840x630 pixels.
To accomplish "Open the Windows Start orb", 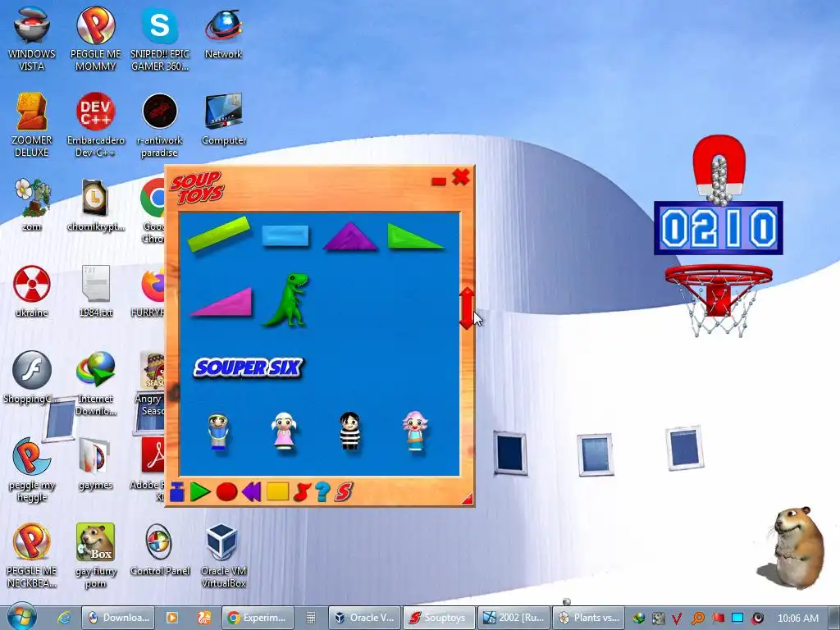I will (22, 617).
